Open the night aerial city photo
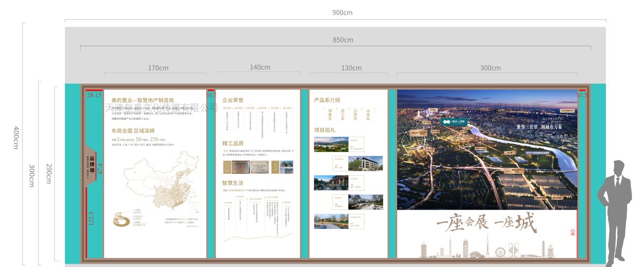The image size is (644, 267). (487, 150)
